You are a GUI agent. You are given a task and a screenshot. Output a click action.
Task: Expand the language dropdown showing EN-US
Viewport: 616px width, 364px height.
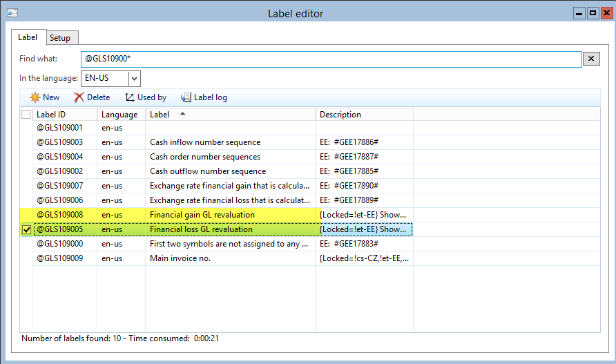pos(135,78)
